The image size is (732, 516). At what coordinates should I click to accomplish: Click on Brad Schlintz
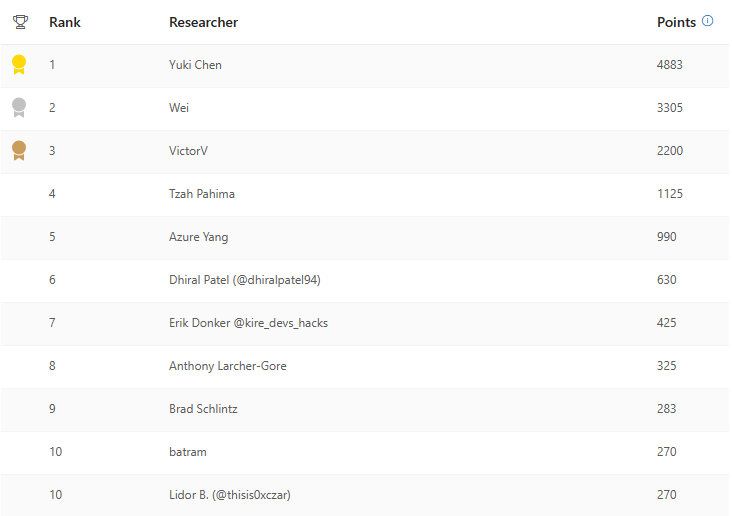click(203, 409)
